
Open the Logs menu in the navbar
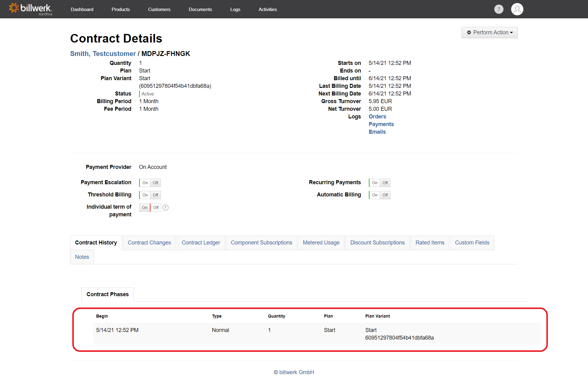235,9
